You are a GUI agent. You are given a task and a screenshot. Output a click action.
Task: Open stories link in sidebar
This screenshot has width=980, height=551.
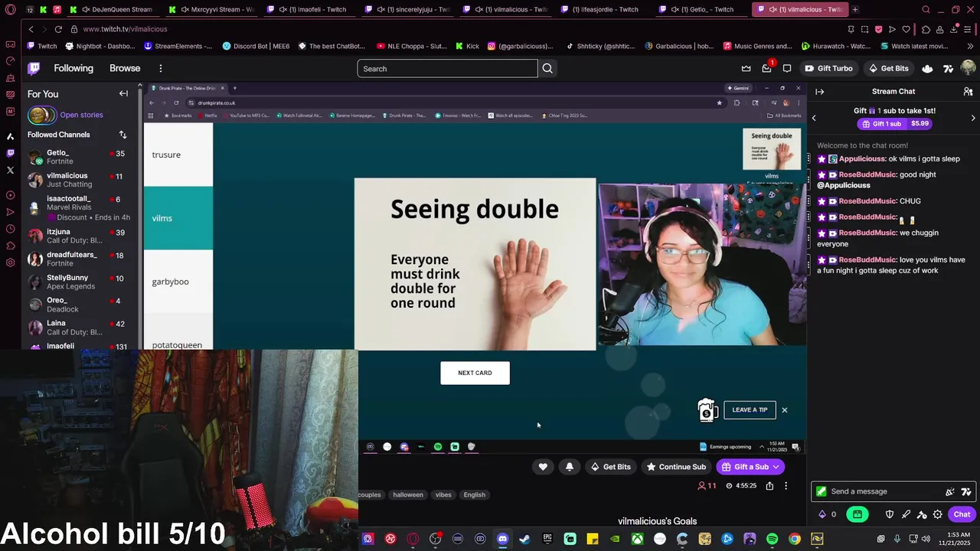click(x=81, y=115)
